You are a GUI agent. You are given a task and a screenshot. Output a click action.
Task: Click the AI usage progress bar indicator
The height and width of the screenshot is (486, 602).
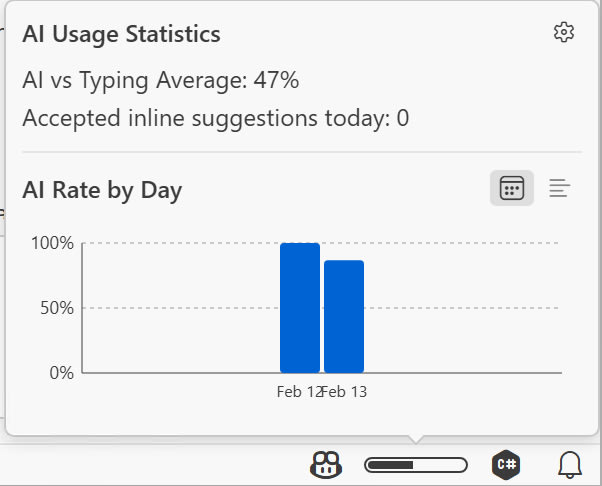point(416,464)
